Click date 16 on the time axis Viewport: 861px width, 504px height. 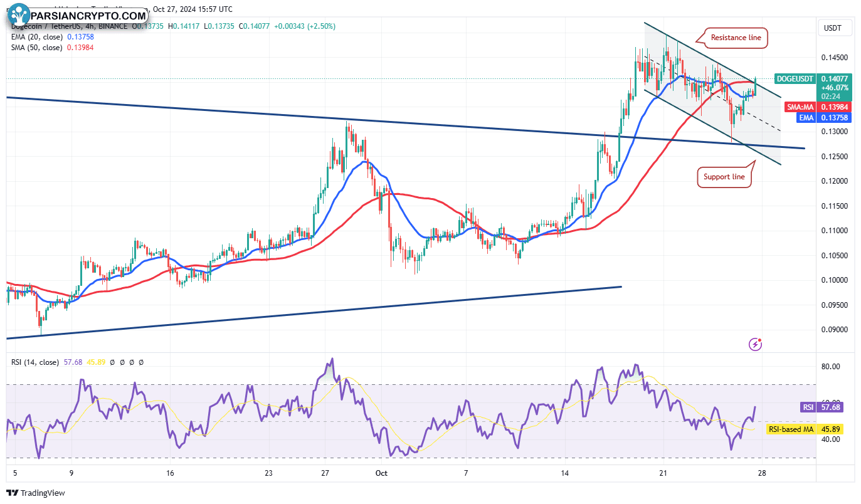click(x=170, y=473)
